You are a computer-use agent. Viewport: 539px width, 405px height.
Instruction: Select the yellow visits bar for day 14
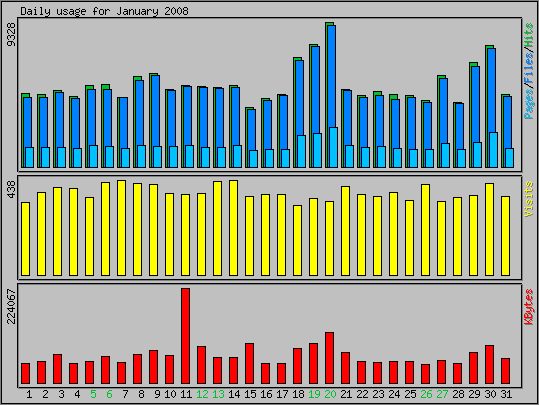233,228
